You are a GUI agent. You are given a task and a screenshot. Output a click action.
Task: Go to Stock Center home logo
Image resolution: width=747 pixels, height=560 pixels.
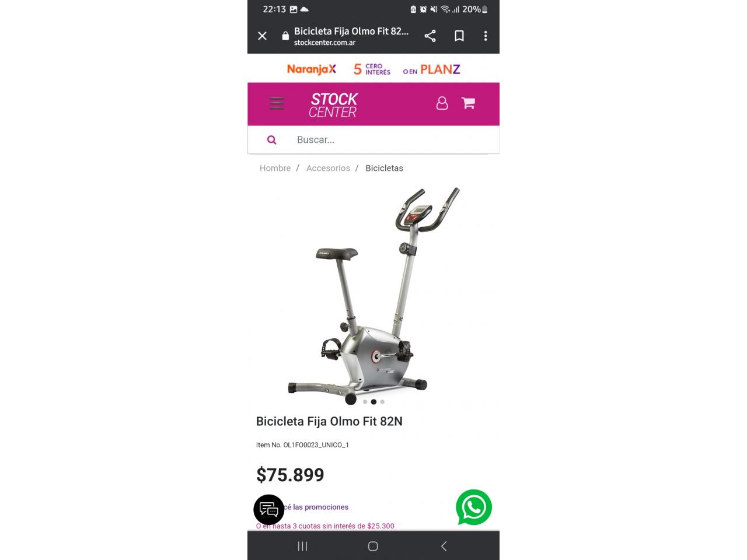(x=333, y=105)
